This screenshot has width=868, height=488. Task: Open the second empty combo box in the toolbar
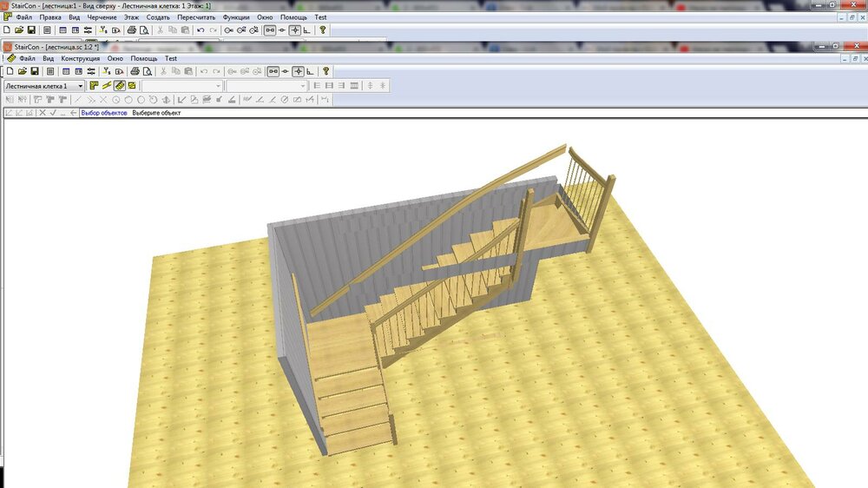(266, 86)
